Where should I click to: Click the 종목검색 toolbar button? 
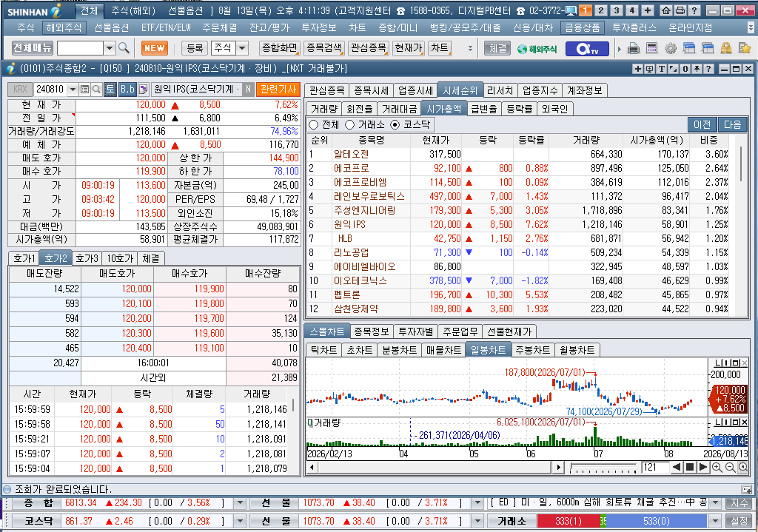click(x=324, y=48)
